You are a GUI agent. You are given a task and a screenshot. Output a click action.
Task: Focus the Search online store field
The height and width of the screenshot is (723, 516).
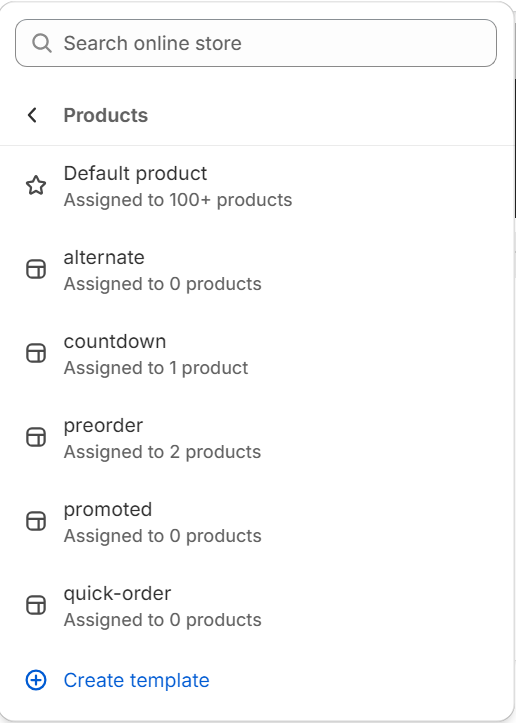click(x=256, y=43)
